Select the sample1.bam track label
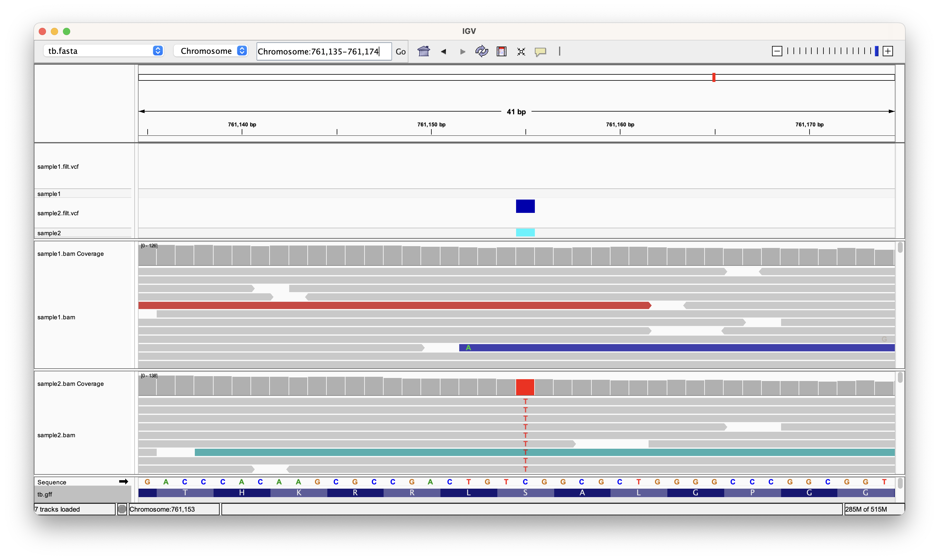 click(x=56, y=317)
